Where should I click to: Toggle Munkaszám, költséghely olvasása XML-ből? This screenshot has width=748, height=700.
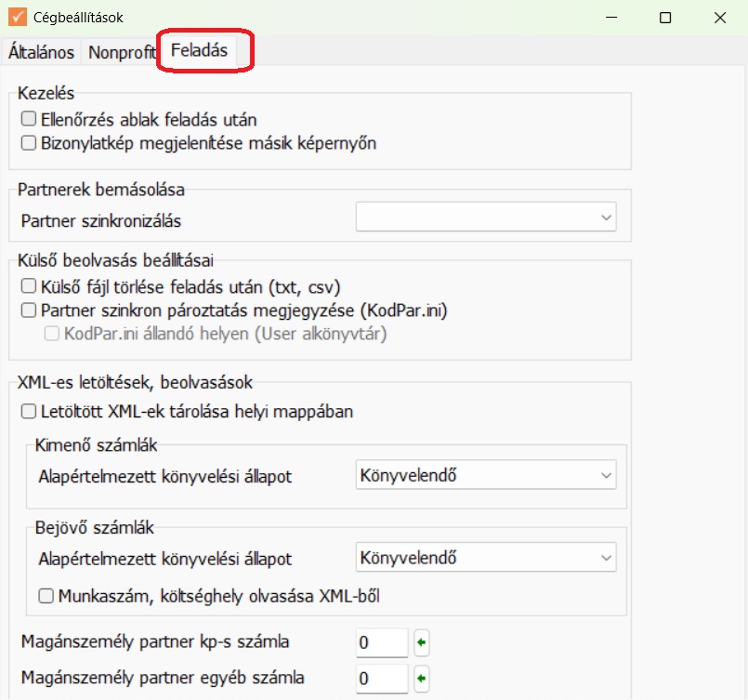tap(46, 596)
